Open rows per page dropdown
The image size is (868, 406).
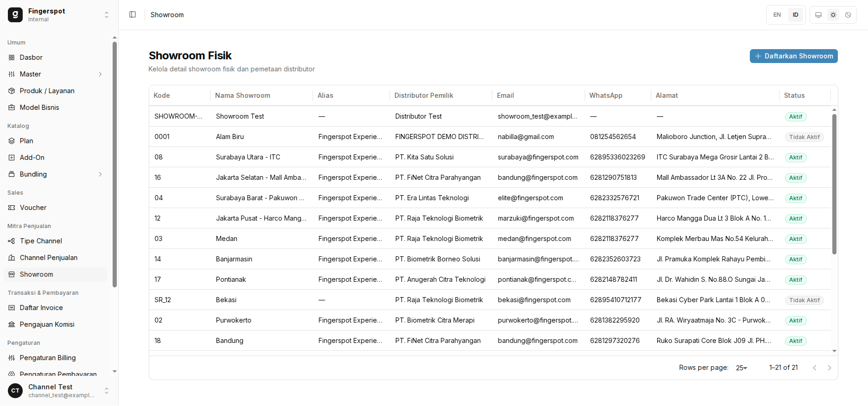[x=741, y=368]
